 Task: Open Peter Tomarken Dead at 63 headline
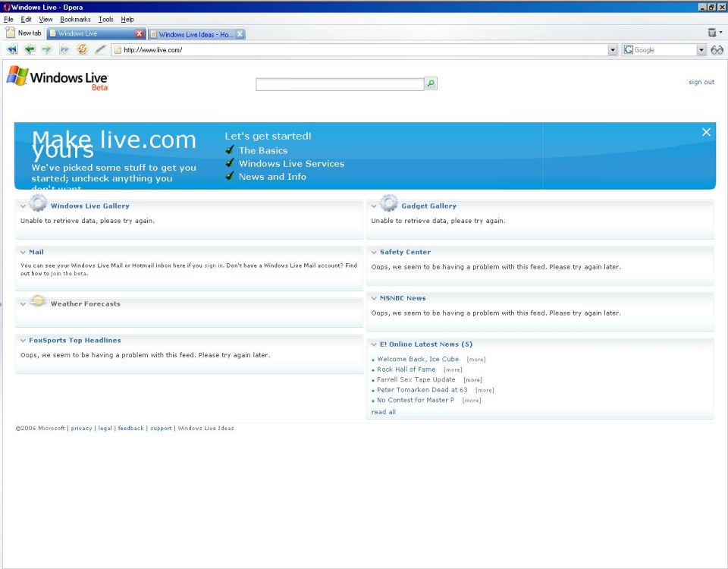click(422, 390)
